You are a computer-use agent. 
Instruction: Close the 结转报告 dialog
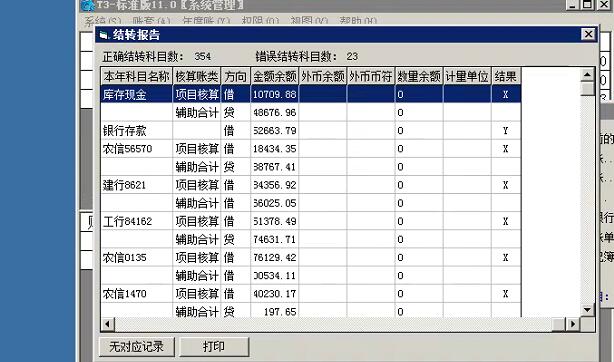click(x=588, y=34)
